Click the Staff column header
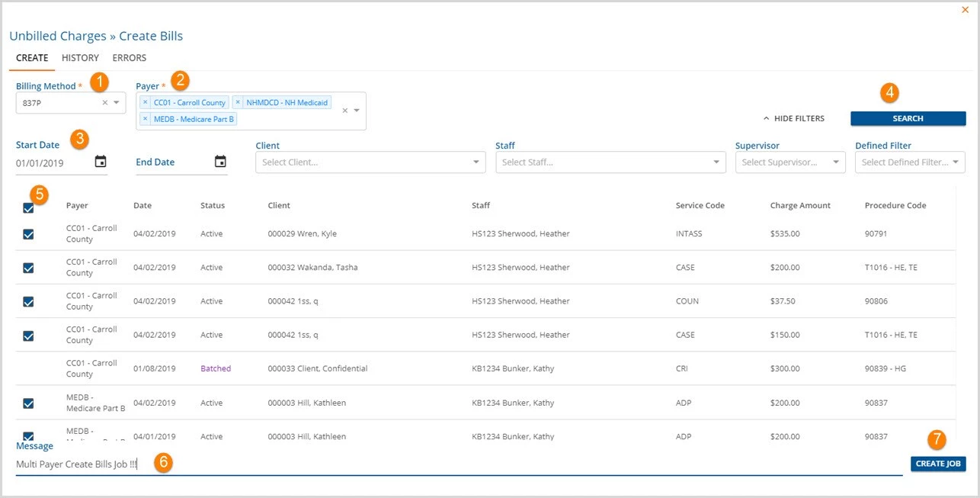The height and width of the screenshot is (498, 980). 481,205
